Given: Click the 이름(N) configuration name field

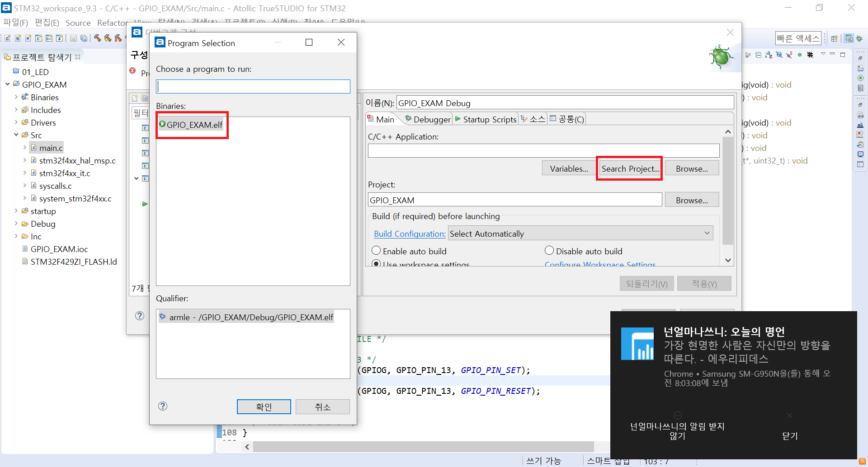Looking at the screenshot, I should (x=565, y=103).
